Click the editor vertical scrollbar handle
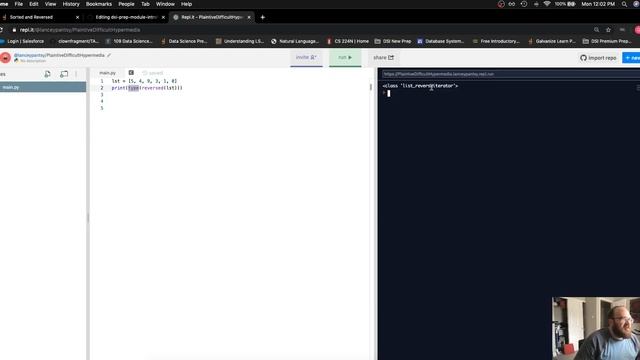This screenshot has height=360, width=640. click(371, 87)
